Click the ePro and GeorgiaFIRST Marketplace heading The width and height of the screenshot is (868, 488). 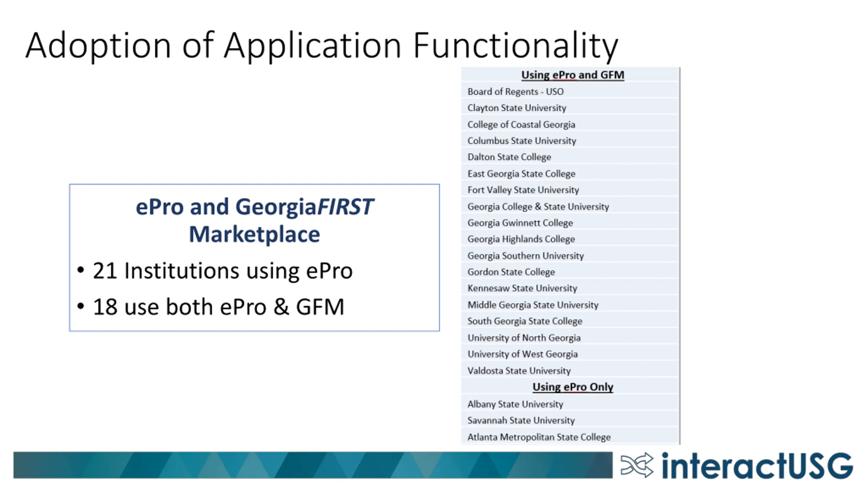pos(254,220)
